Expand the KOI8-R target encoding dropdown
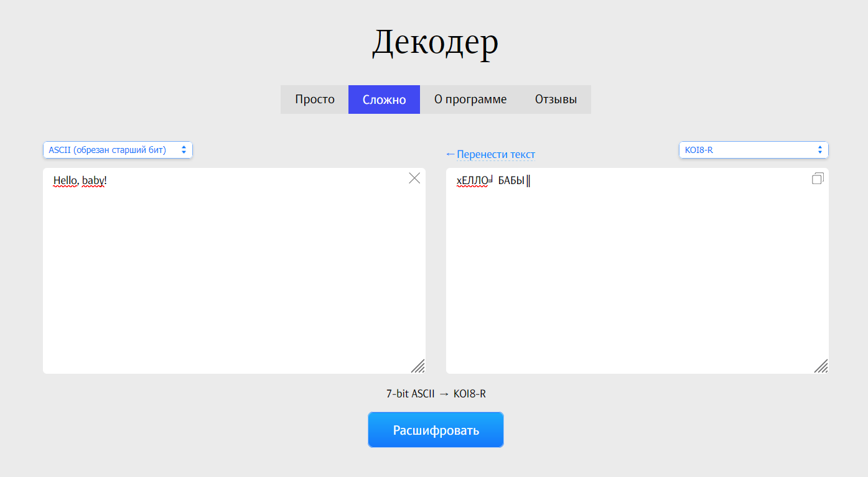This screenshot has height=477, width=868. tap(753, 150)
